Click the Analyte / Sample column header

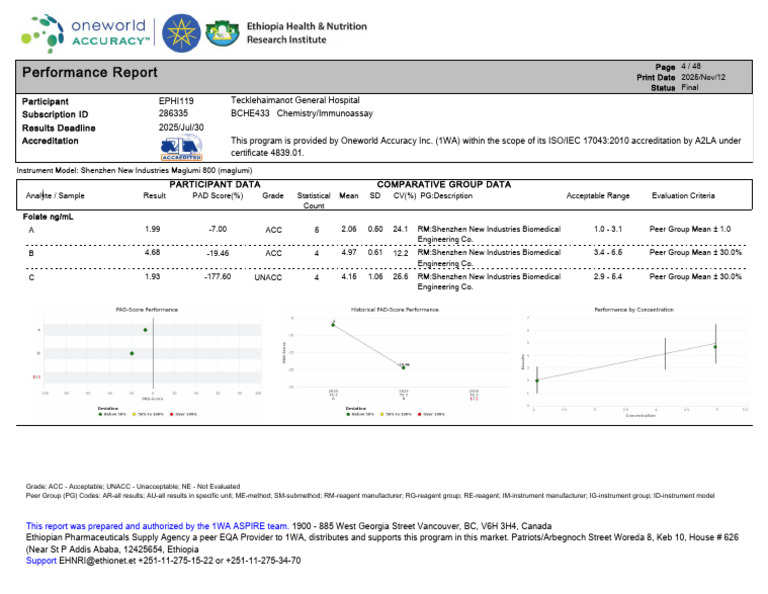point(55,195)
